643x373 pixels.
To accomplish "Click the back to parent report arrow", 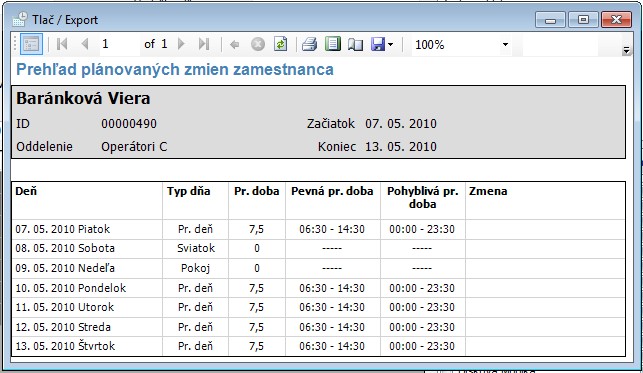I will click(x=235, y=44).
